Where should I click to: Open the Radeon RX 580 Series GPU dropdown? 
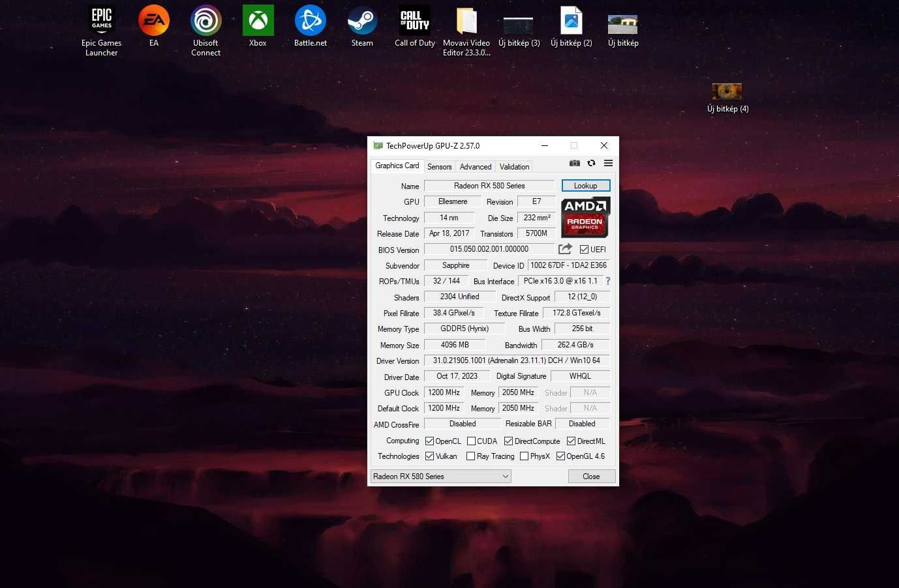[x=441, y=477]
